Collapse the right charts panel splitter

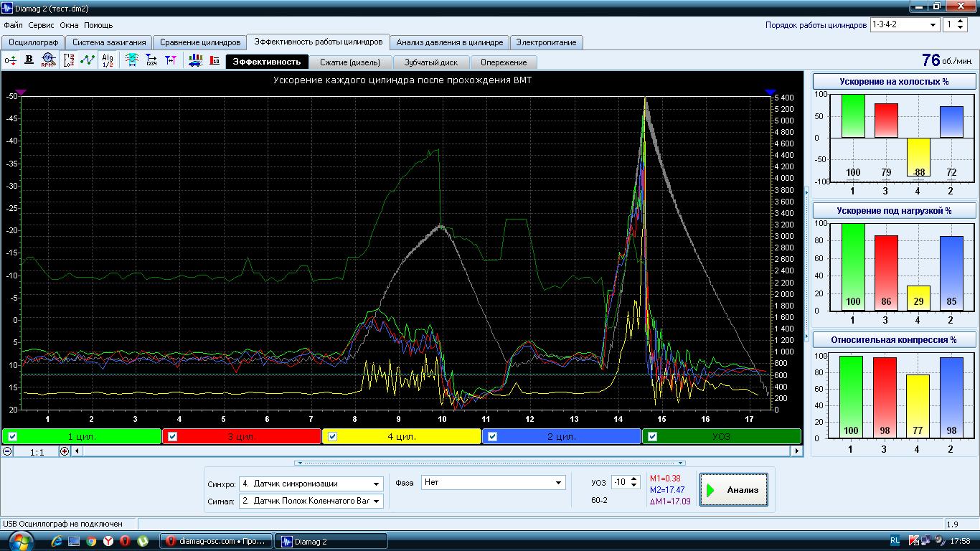[x=806, y=264]
